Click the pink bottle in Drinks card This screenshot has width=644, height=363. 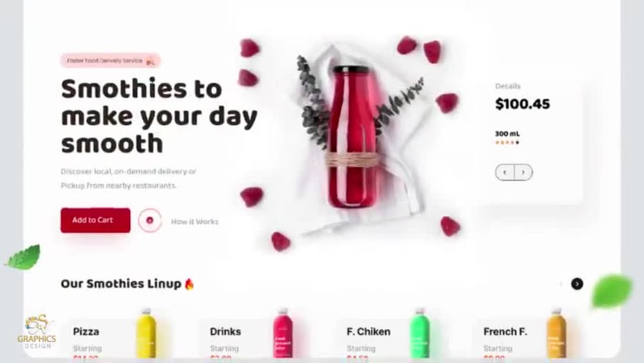pyautogui.click(x=283, y=333)
